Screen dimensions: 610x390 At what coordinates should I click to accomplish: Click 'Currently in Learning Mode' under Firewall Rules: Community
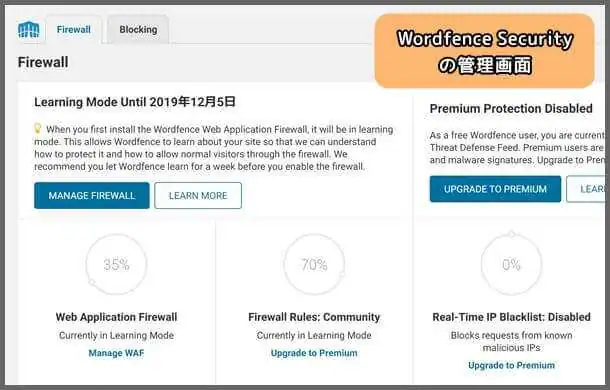point(314,336)
